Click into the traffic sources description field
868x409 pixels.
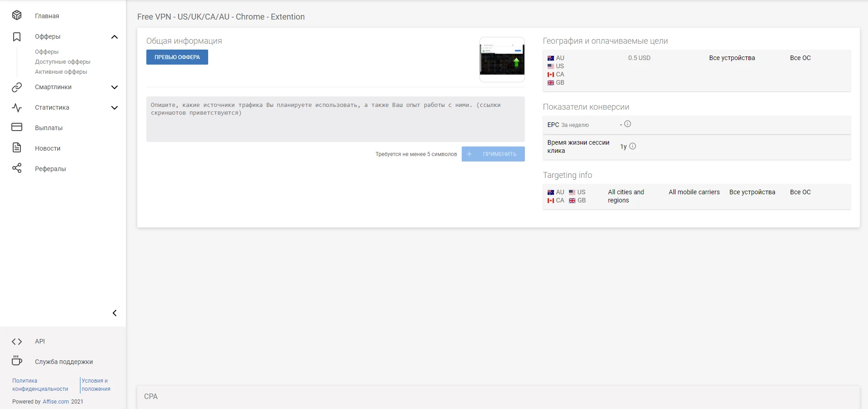[x=335, y=119]
